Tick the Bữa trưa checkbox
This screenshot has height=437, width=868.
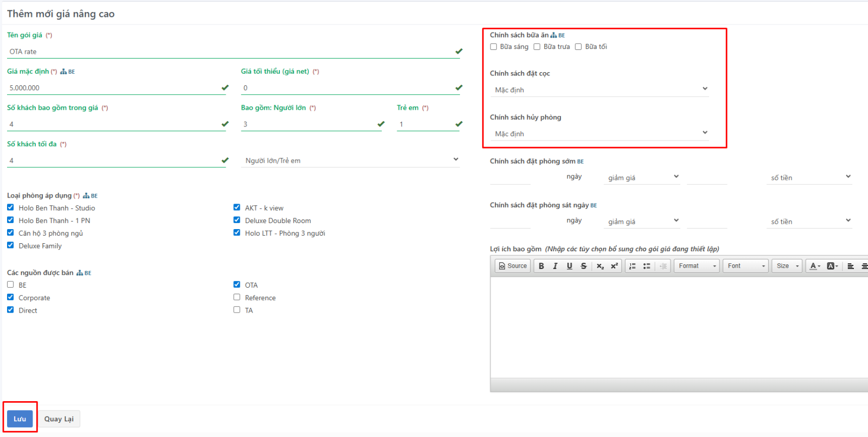coord(537,47)
